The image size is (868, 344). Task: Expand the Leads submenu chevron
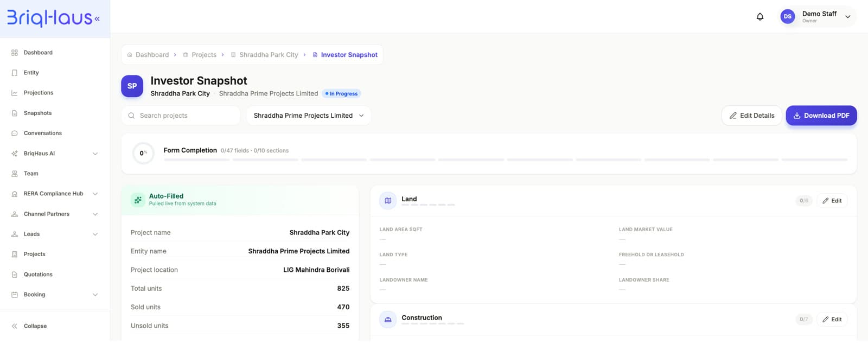click(x=95, y=234)
